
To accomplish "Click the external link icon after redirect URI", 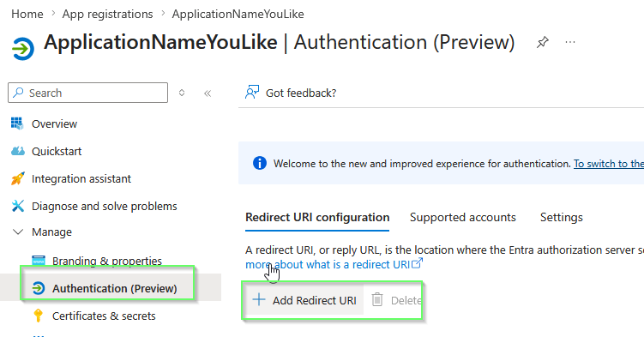I will pos(417,263).
